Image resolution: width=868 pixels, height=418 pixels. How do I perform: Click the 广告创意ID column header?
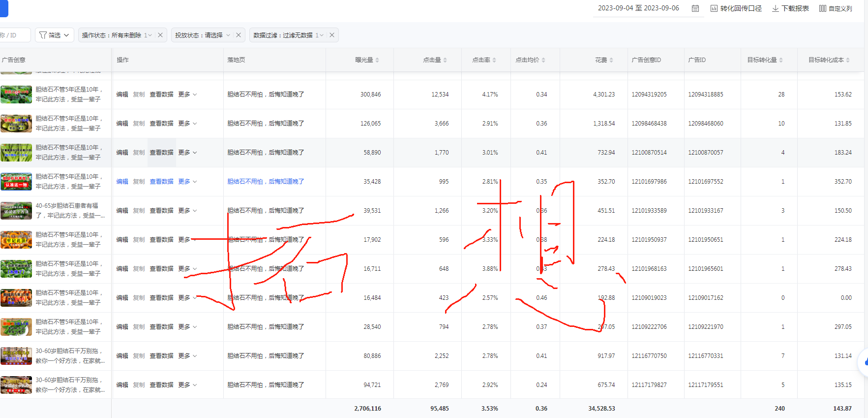tap(646, 60)
